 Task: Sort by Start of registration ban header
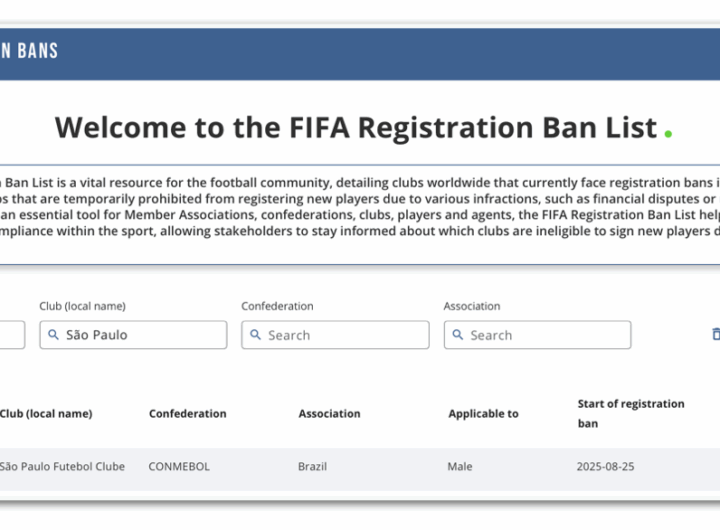pos(630,413)
